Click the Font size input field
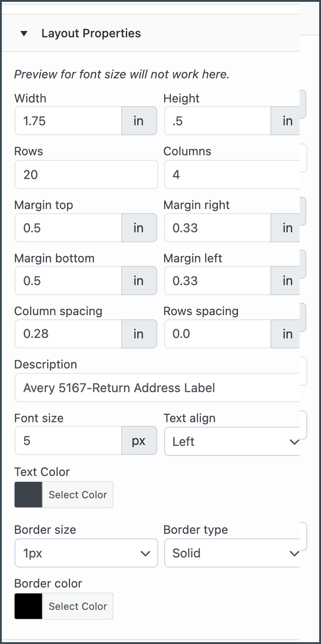The height and width of the screenshot is (644, 321). click(x=68, y=441)
